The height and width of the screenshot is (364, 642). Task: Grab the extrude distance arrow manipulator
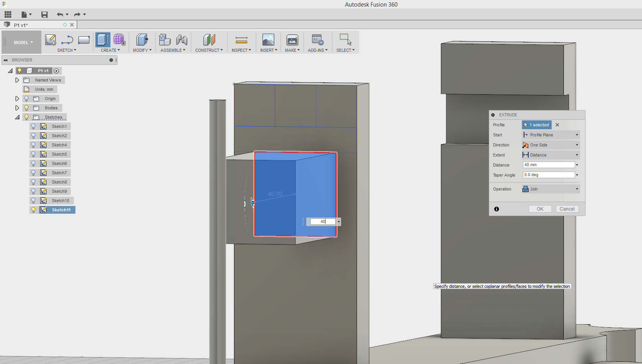pyautogui.click(x=252, y=202)
